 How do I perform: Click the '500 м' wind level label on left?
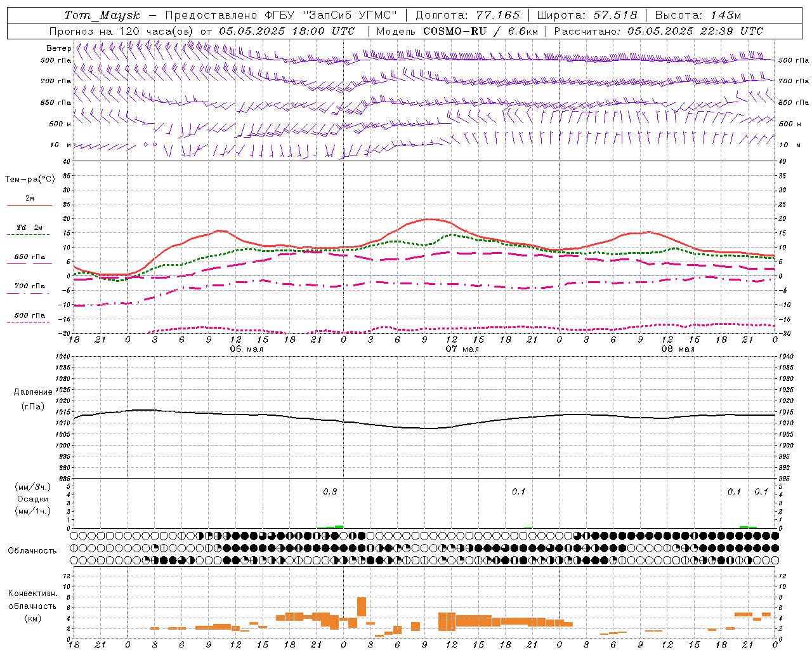60,124
